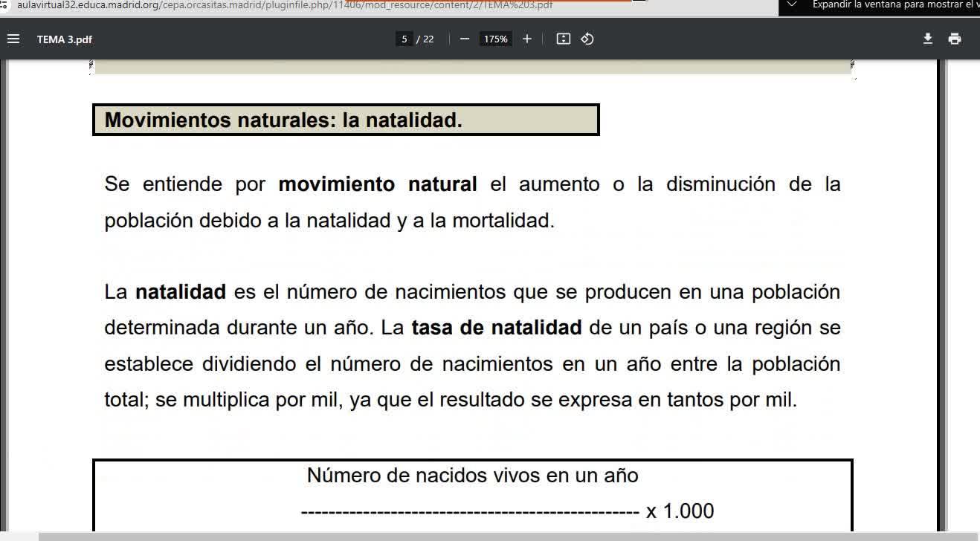Image resolution: width=980 pixels, height=541 pixels.
Task: Click the 'Expandir la ventana para mostrar' notice
Action: [896, 5]
